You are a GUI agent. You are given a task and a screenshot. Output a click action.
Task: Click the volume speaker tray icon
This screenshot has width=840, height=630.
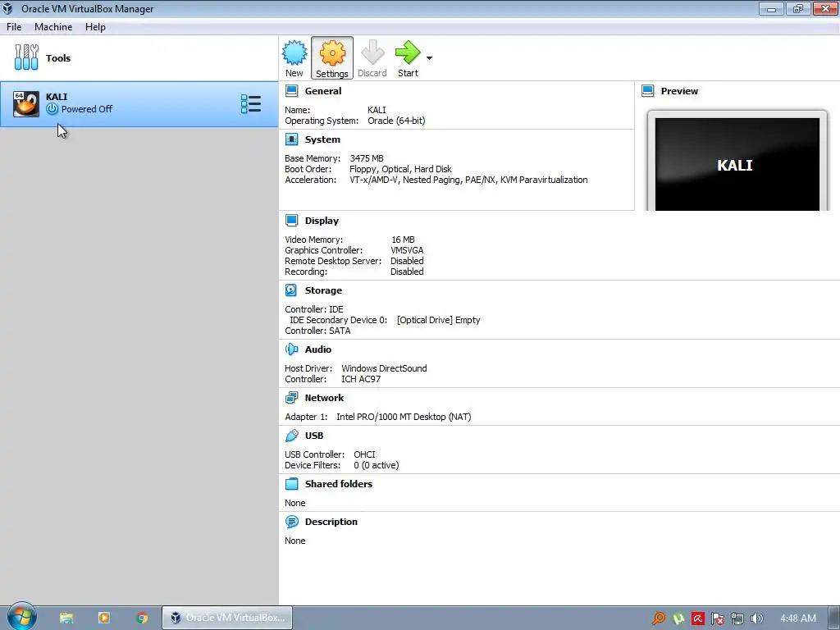tap(756, 619)
